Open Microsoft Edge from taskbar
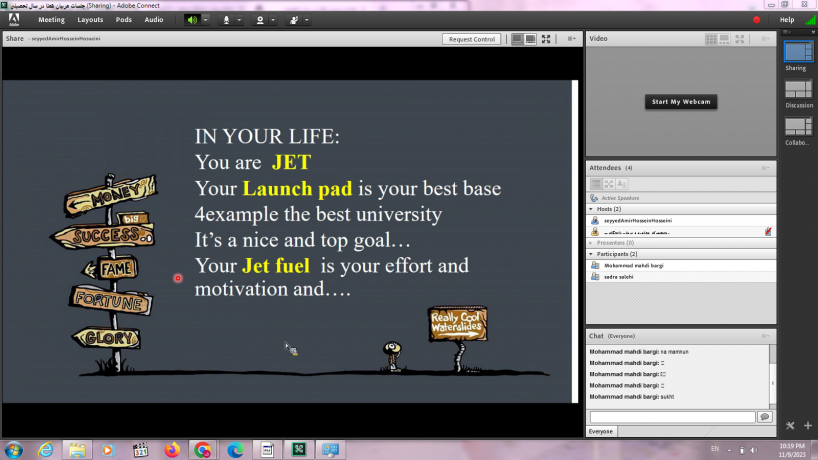 coord(235,450)
